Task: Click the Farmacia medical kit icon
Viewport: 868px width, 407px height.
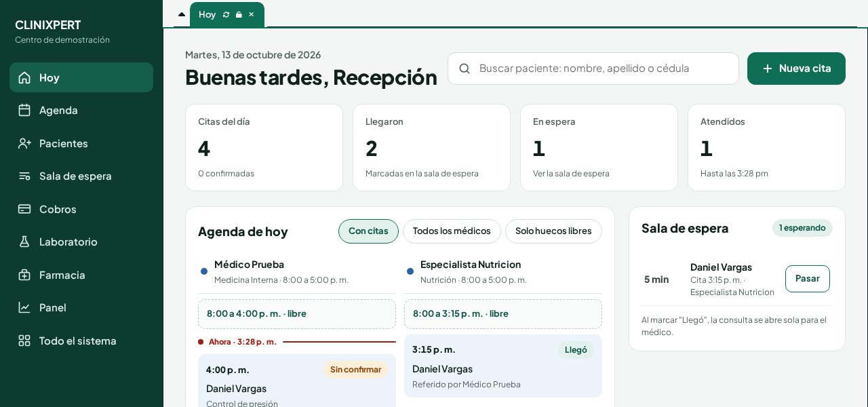Action: (24, 275)
